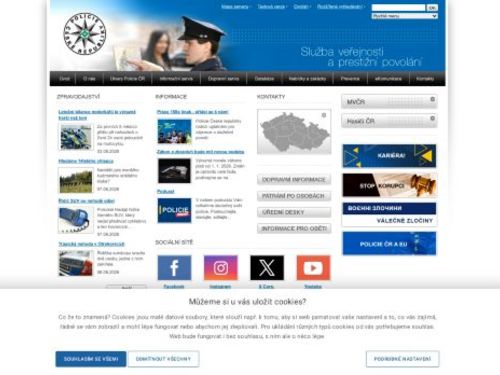The height and width of the screenshot is (375, 500).
Task: Open the Facebook social icon
Action: click(174, 268)
